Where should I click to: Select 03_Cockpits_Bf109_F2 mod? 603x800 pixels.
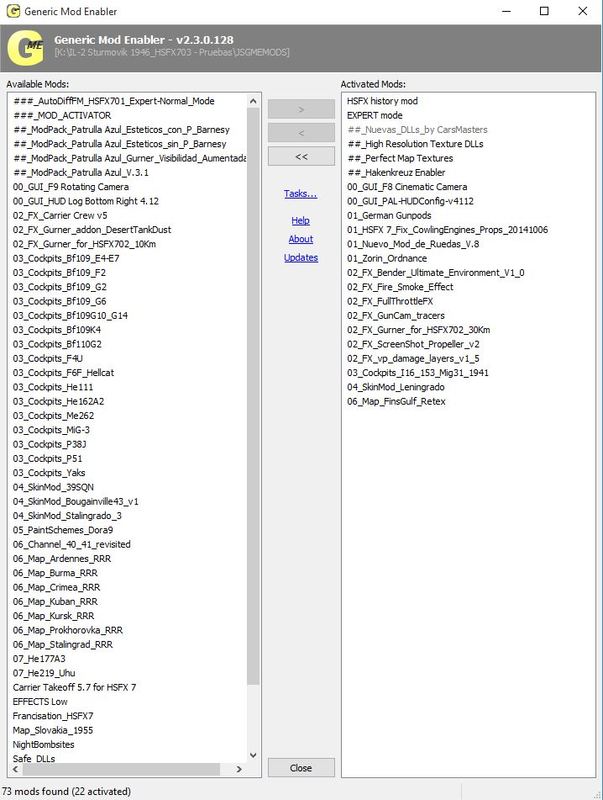pos(60,272)
